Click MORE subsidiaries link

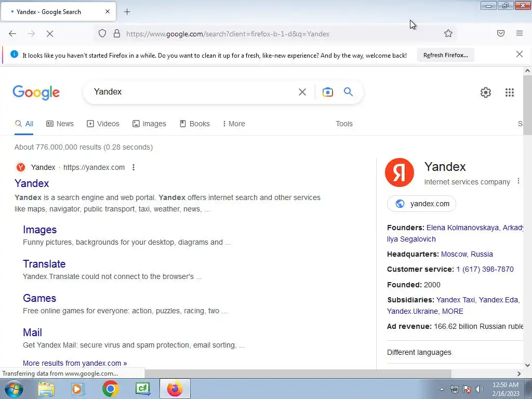[x=453, y=312]
